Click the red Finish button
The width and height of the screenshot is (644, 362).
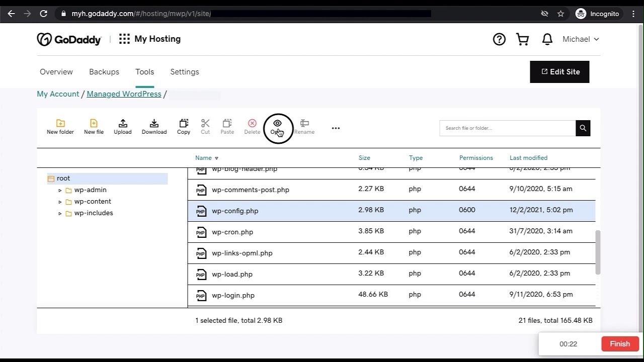(620, 344)
